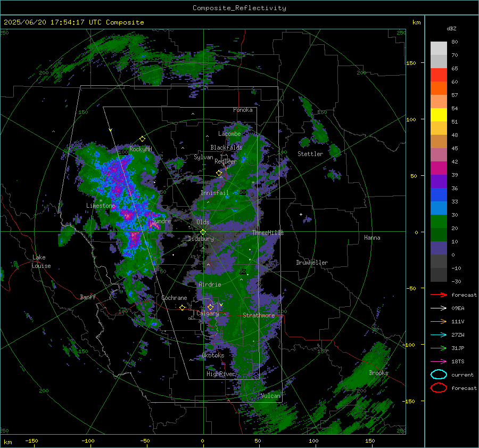Click the Olds label
Screen dimensions: 479x448
203,222
